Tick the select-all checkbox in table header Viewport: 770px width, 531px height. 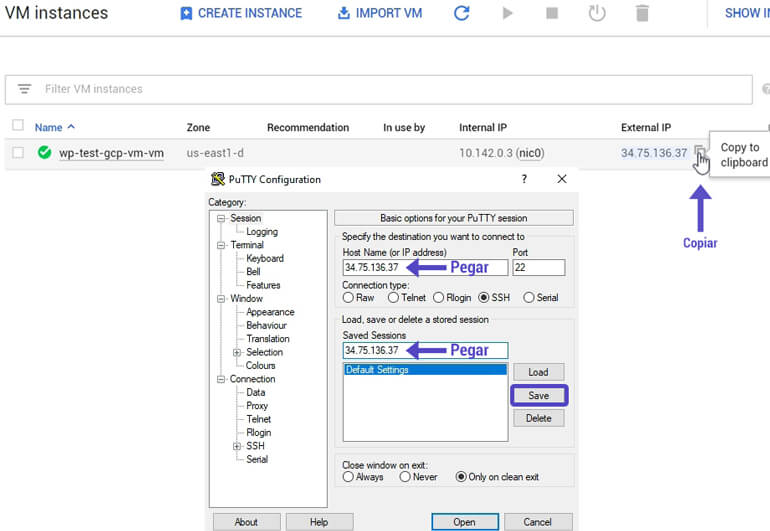[x=18, y=125]
